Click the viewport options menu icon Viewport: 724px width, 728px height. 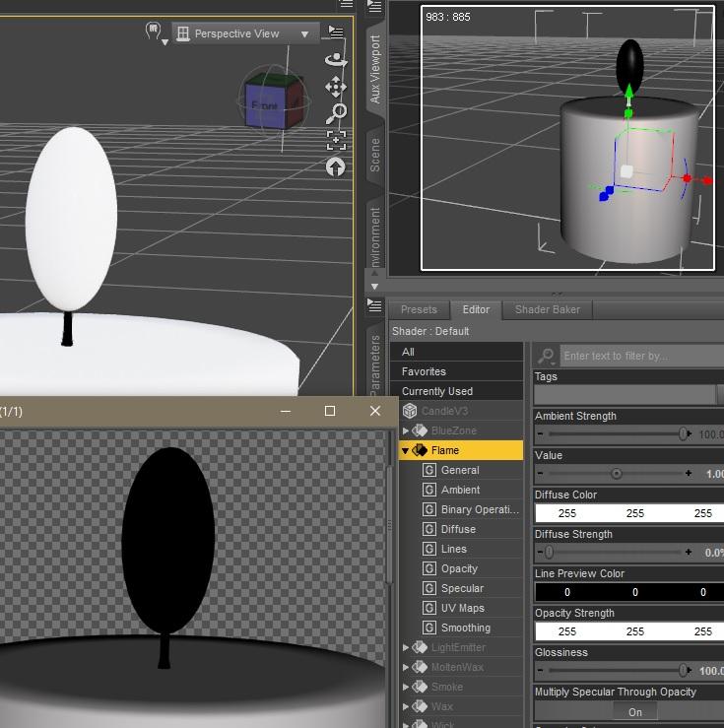336,33
